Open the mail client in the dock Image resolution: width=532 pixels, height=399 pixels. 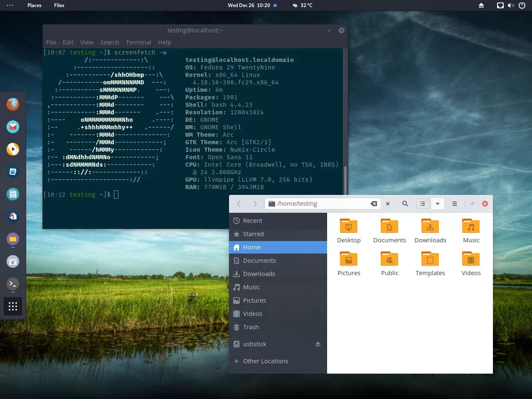pyautogui.click(x=13, y=126)
